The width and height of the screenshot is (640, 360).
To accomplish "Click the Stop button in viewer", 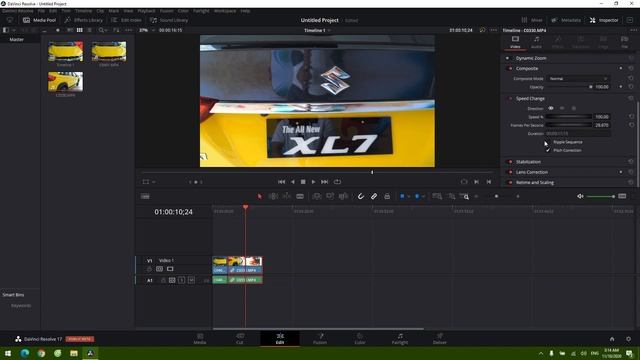I will click(x=303, y=182).
